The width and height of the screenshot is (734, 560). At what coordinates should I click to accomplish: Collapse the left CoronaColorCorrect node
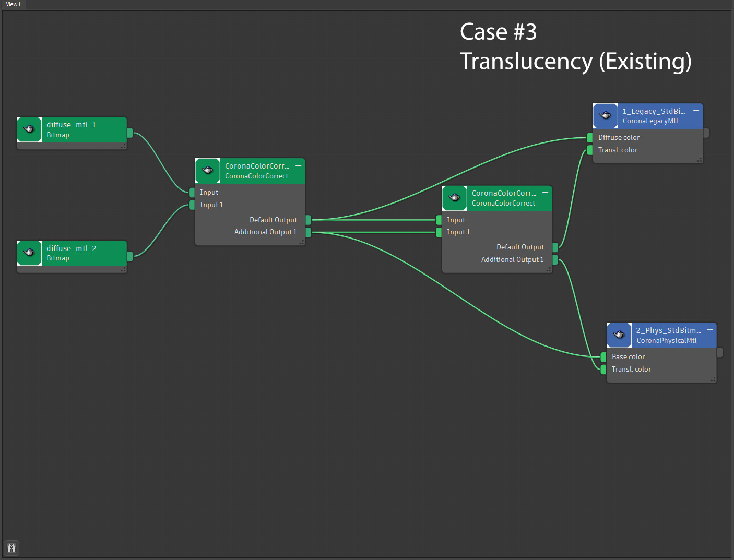(x=298, y=165)
